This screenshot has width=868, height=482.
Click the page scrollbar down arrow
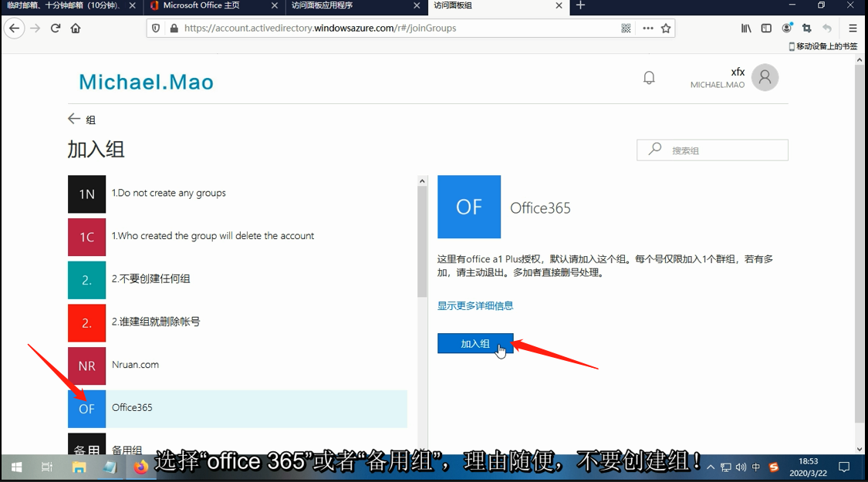point(860,450)
